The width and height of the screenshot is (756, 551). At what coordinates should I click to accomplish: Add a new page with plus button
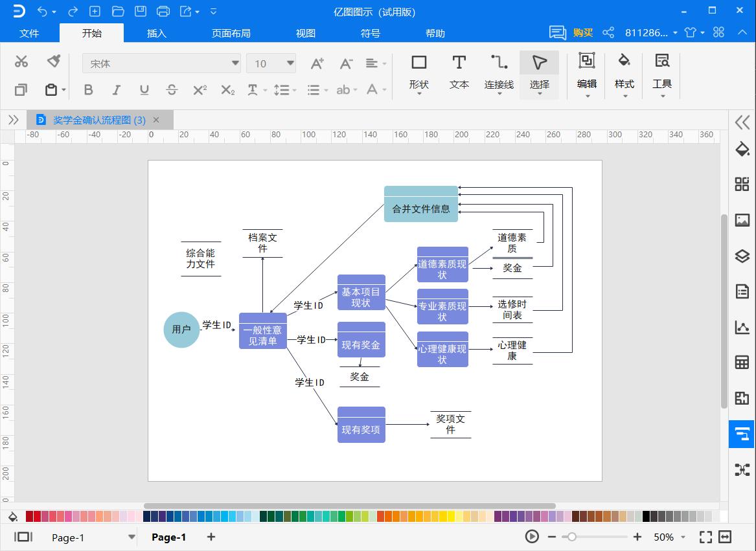tap(211, 537)
